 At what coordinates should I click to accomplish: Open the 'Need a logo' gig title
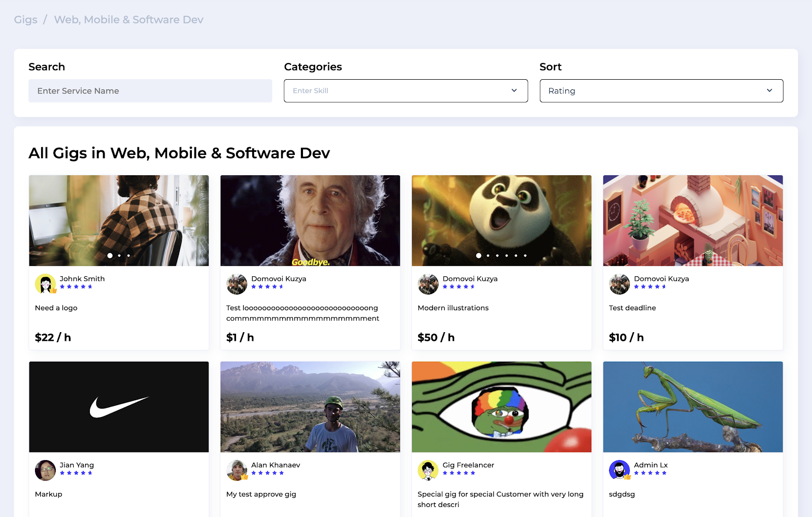pos(56,308)
